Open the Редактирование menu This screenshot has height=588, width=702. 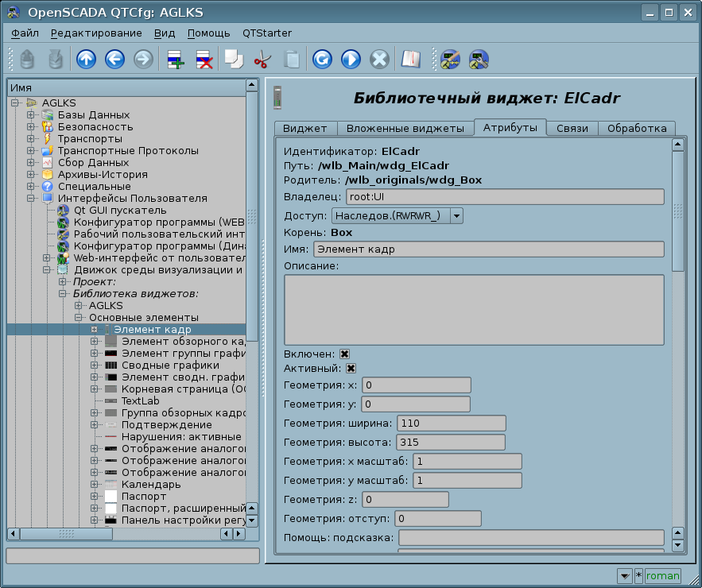coord(96,33)
